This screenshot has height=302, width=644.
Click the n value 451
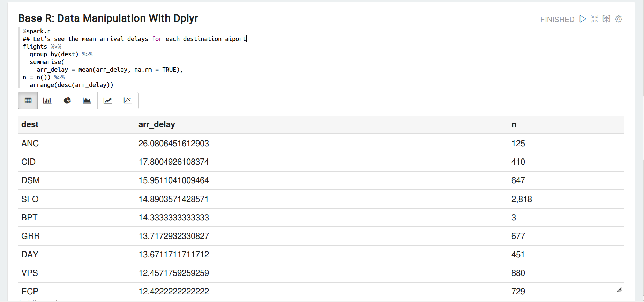coord(518,254)
